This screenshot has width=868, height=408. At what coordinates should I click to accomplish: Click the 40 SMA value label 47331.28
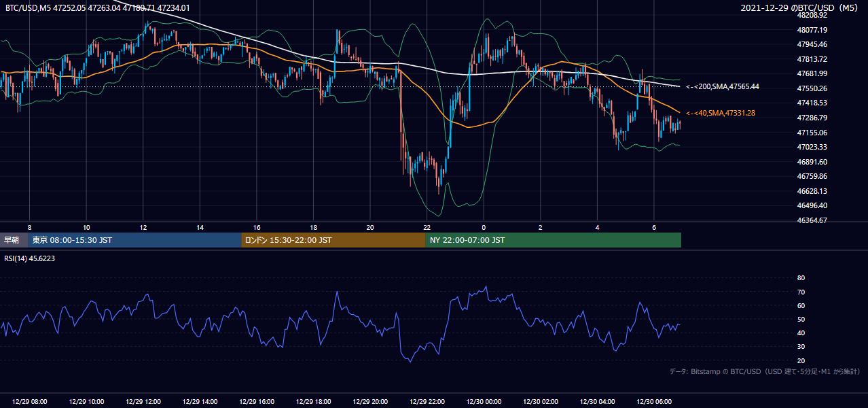click(720, 113)
